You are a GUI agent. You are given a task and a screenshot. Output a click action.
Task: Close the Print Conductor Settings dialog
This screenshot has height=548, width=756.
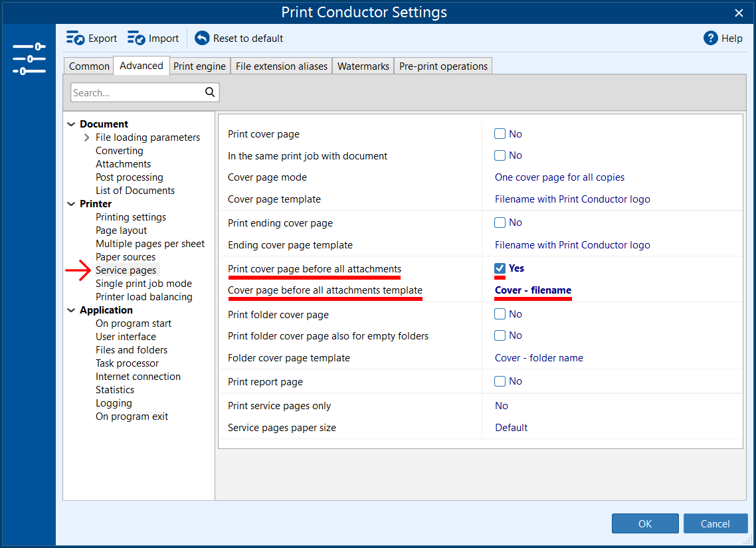coord(739,13)
